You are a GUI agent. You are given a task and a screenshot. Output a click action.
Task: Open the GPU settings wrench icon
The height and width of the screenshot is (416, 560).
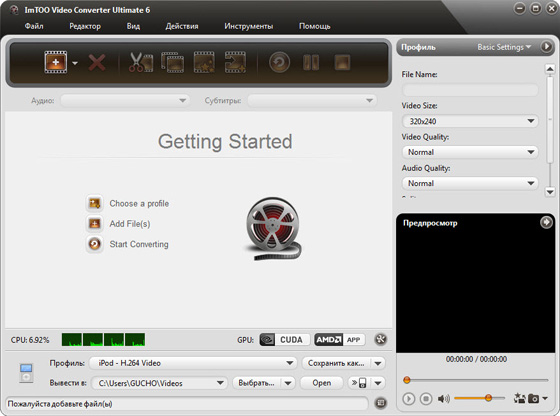coord(381,339)
